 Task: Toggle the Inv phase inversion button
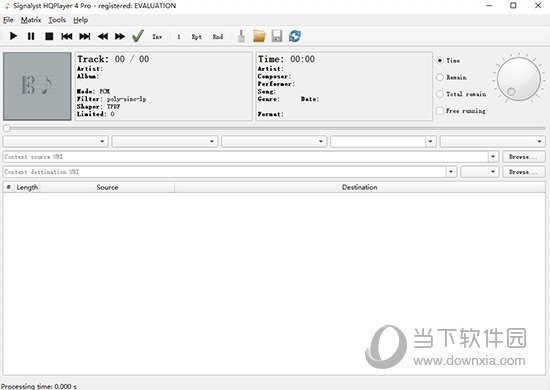click(x=157, y=36)
